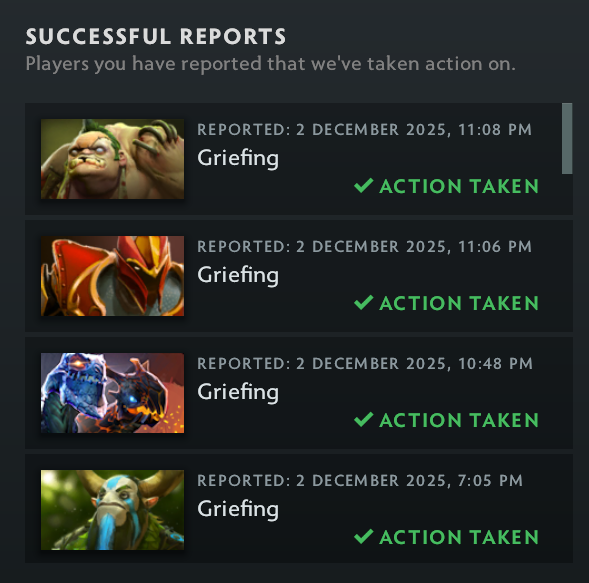Click the Pudge hero portrait

pyautogui.click(x=112, y=159)
